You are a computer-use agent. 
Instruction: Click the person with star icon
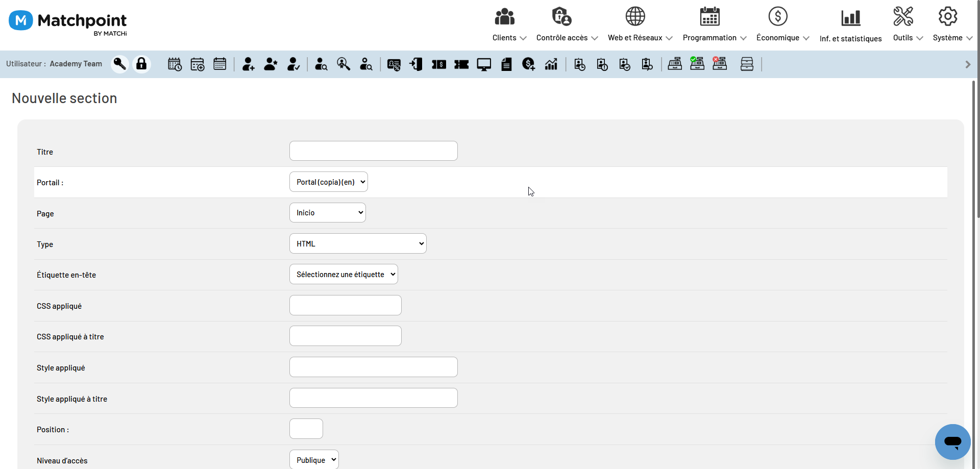(271, 64)
